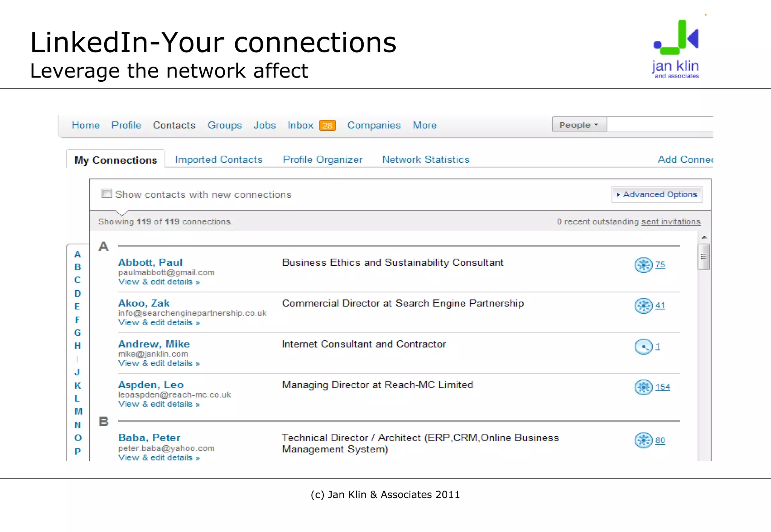Jump to letter P in alphabet index
Screen dimensions: 771x532
(78, 451)
